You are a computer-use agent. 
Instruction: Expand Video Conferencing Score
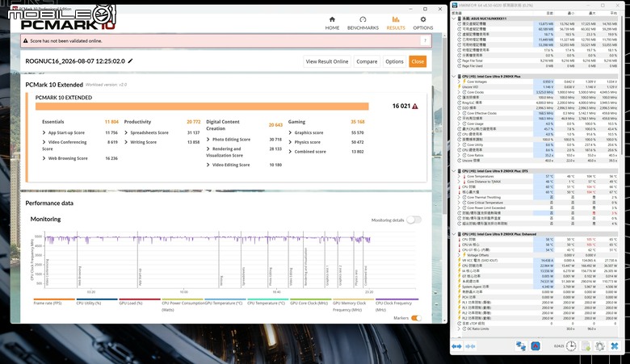(x=44, y=142)
